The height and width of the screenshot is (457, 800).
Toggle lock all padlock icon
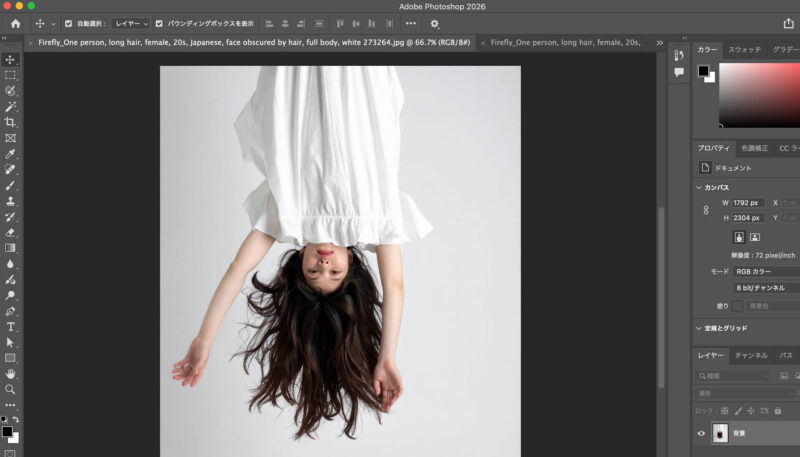point(778,411)
